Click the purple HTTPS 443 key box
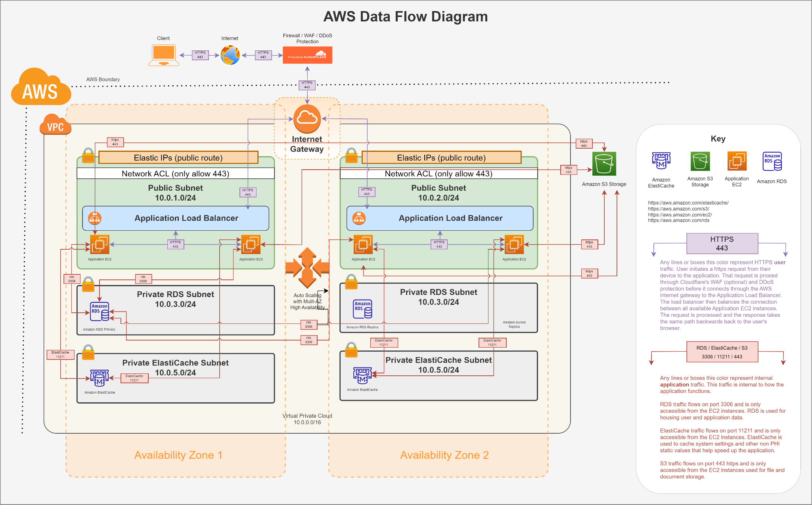This screenshot has width=812, height=505. pyautogui.click(x=722, y=243)
